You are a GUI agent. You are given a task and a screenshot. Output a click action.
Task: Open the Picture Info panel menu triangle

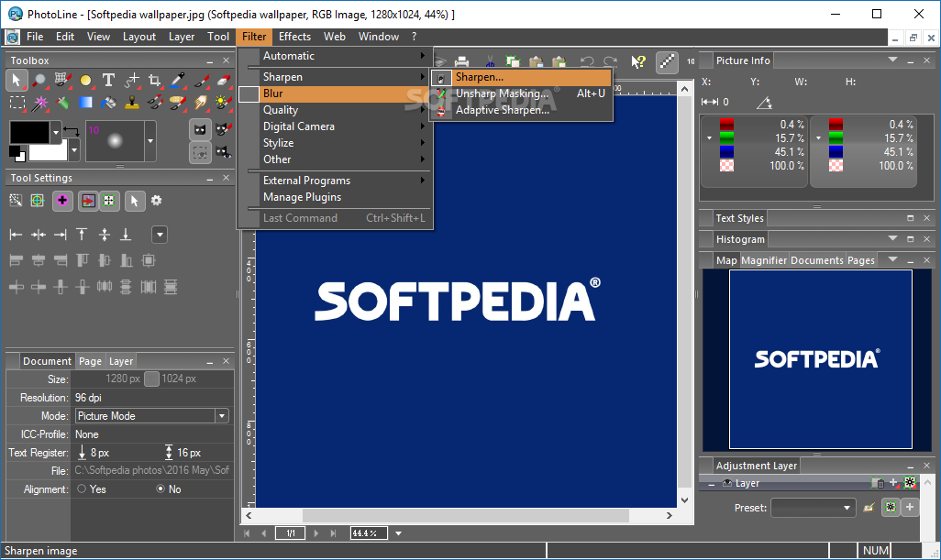tap(892, 60)
